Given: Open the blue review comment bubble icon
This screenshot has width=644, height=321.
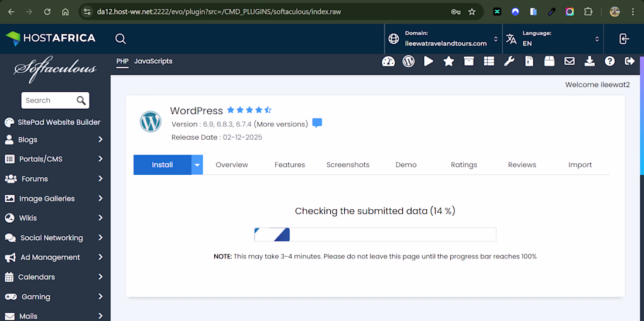Looking at the screenshot, I should click(x=317, y=123).
